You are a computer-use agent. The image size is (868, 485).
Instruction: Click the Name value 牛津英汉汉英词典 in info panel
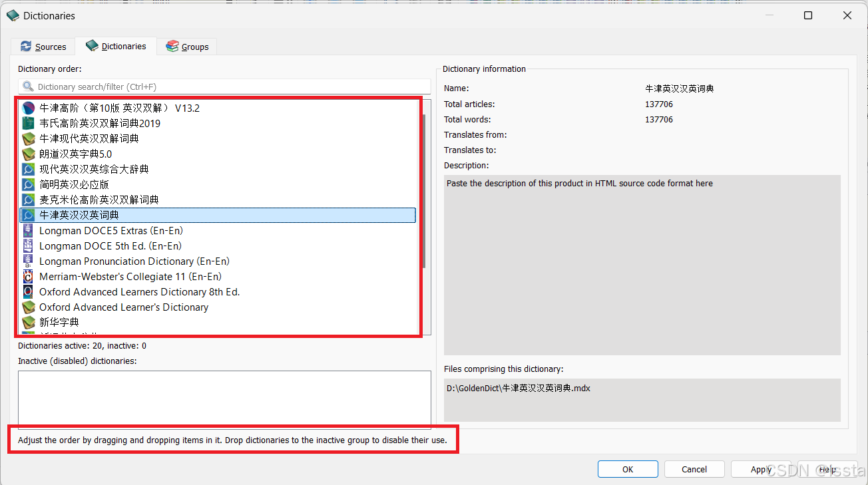(680, 88)
